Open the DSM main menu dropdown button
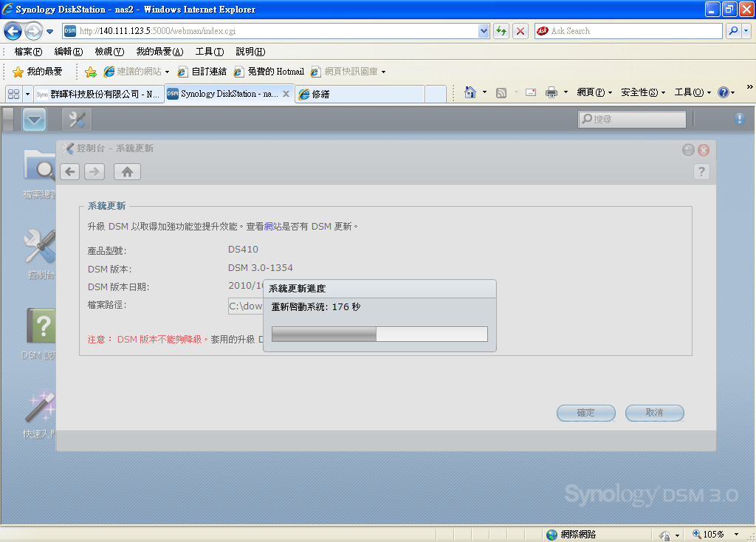Viewport: 756px width, 542px height. pos(34,119)
